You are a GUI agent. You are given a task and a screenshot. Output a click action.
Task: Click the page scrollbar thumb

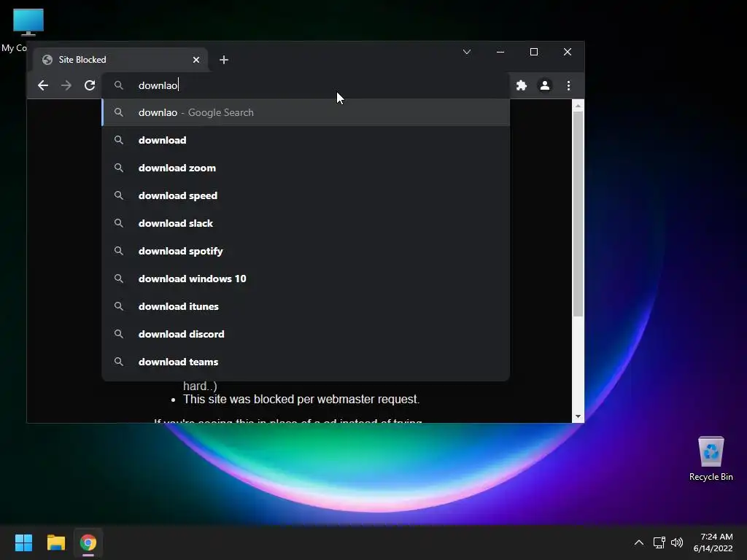click(x=578, y=214)
